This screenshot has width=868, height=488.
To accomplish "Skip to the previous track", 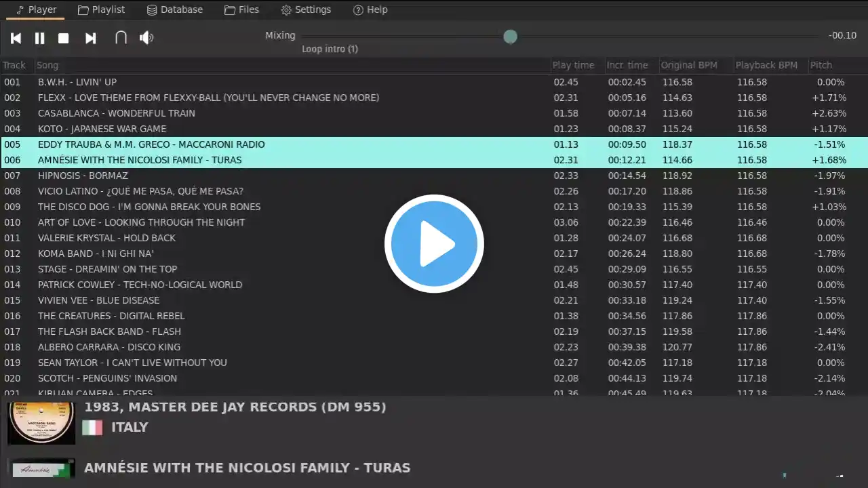I will [16, 38].
